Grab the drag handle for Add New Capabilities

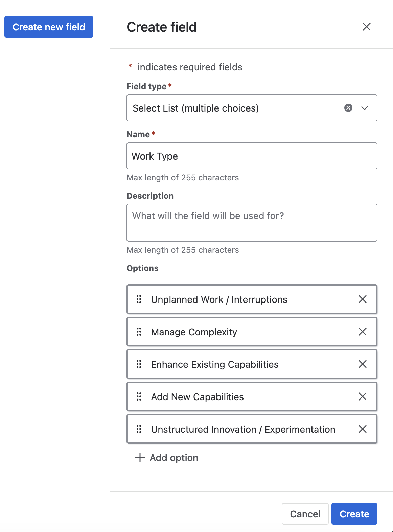[139, 396]
